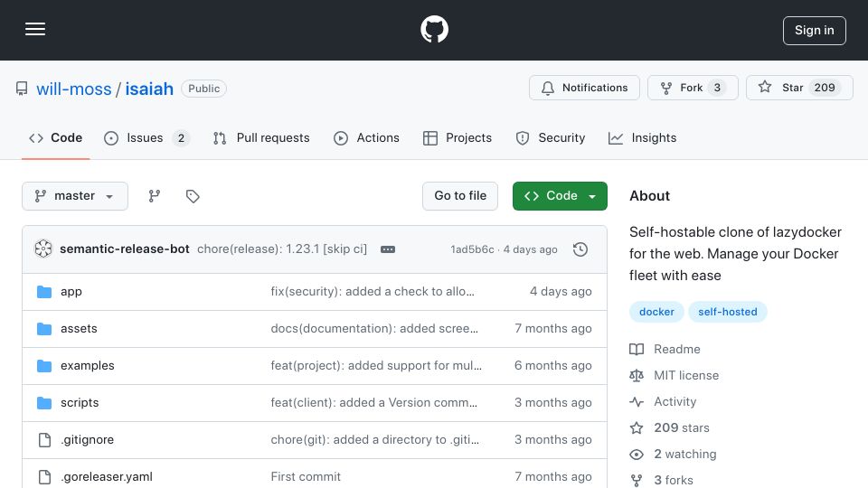
Task: Open the First commit message link
Action: (306, 477)
